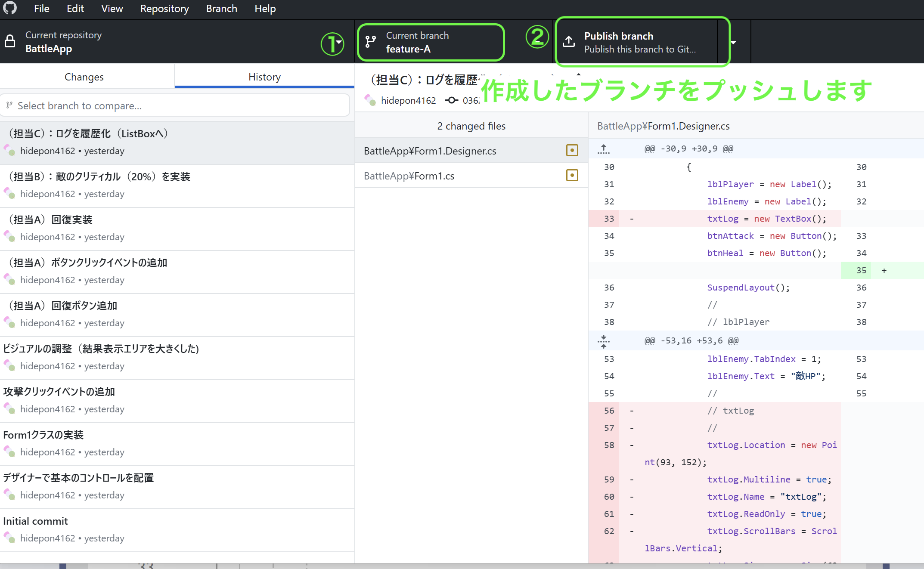Click the commit SHA icon next to 036

[x=451, y=100]
